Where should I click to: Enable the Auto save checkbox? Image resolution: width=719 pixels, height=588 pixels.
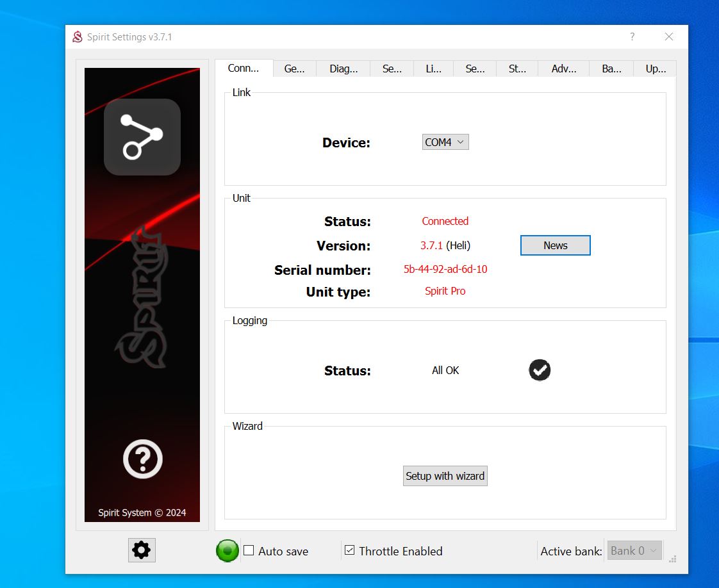tap(249, 551)
